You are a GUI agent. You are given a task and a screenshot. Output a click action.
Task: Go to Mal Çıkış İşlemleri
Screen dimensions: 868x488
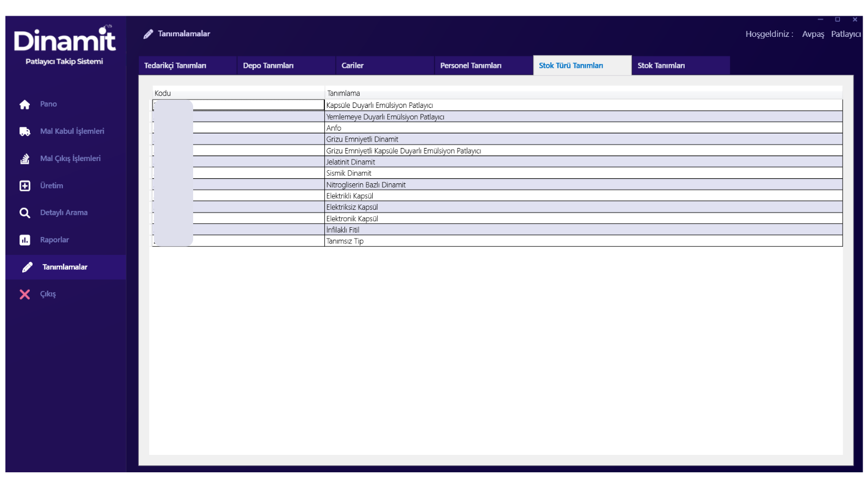(71, 158)
